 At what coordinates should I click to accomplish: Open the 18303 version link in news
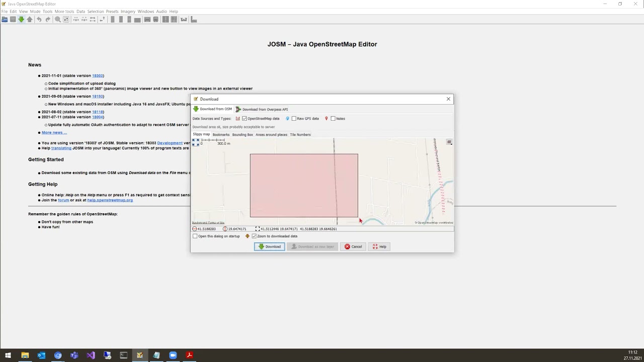tap(98, 75)
